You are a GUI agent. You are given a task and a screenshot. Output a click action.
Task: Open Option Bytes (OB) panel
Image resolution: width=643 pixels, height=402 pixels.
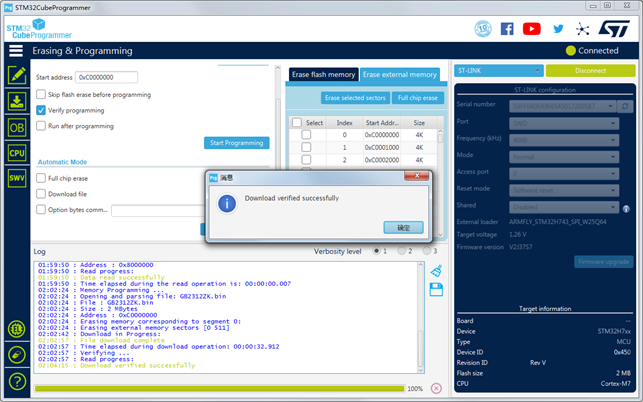point(17,128)
